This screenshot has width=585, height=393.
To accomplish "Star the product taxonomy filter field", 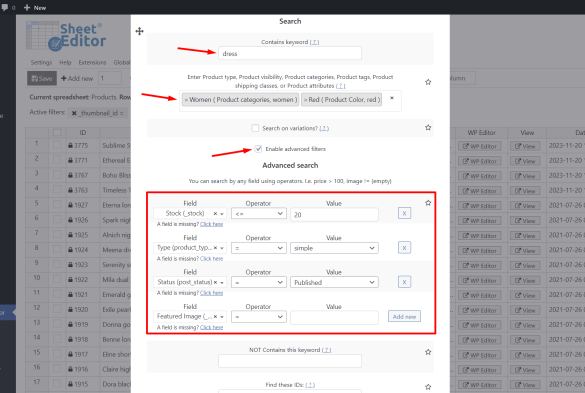I will [428, 82].
